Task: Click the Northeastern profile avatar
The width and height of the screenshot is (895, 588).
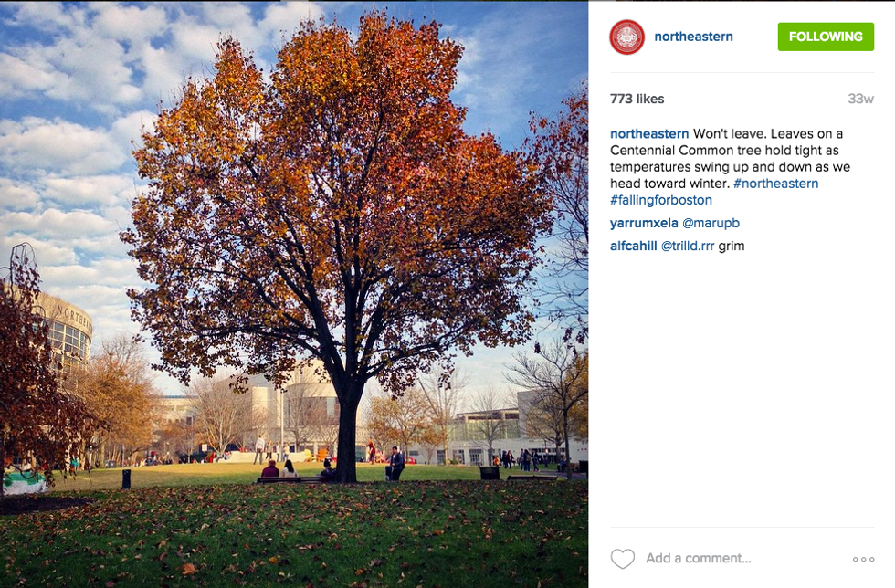Action: (x=627, y=37)
